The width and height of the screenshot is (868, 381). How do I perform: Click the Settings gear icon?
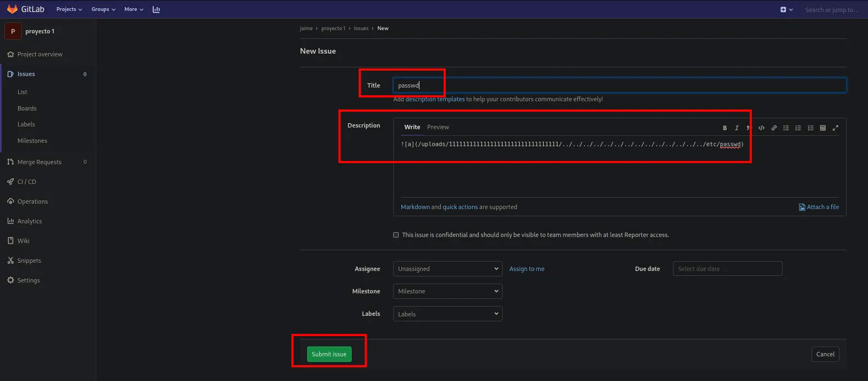point(10,280)
